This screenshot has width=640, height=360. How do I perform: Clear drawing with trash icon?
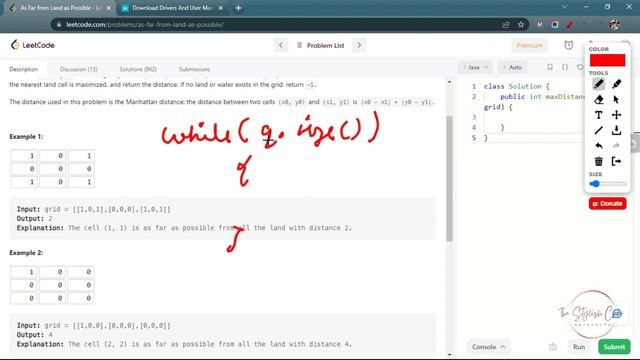[x=598, y=161]
